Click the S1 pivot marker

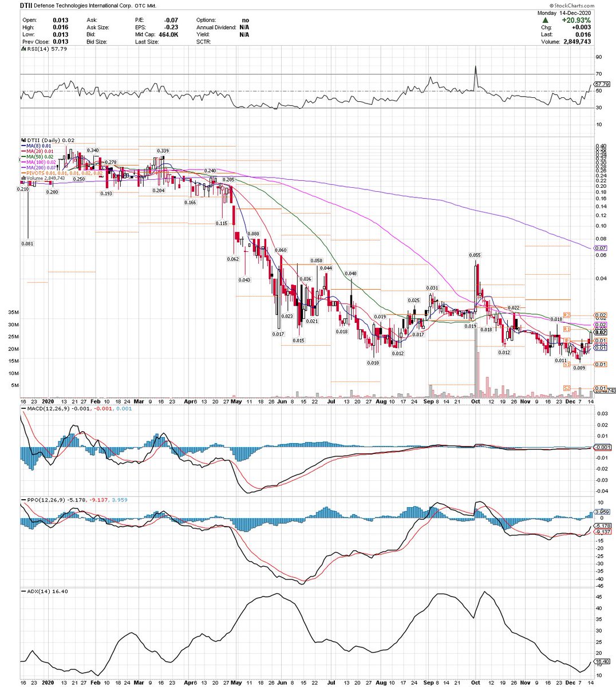tap(567, 364)
